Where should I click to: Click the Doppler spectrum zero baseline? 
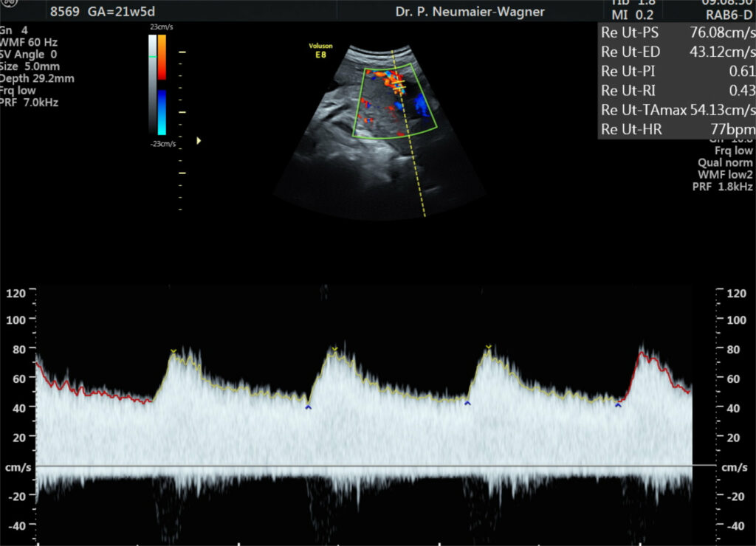click(x=376, y=466)
